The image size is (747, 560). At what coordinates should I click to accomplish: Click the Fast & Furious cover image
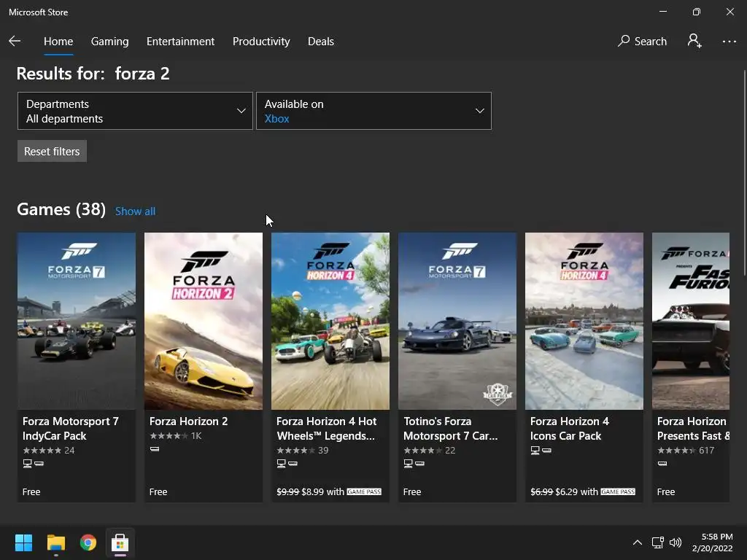[691, 321]
